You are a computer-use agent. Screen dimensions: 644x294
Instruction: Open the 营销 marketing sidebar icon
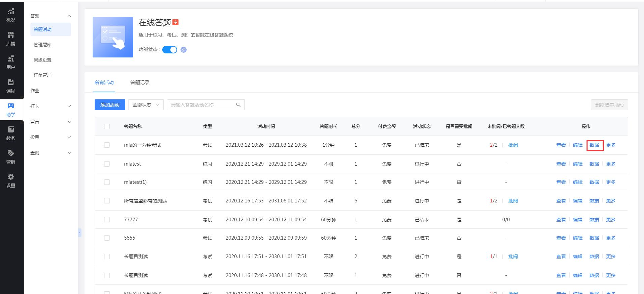[x=11, y=157]
